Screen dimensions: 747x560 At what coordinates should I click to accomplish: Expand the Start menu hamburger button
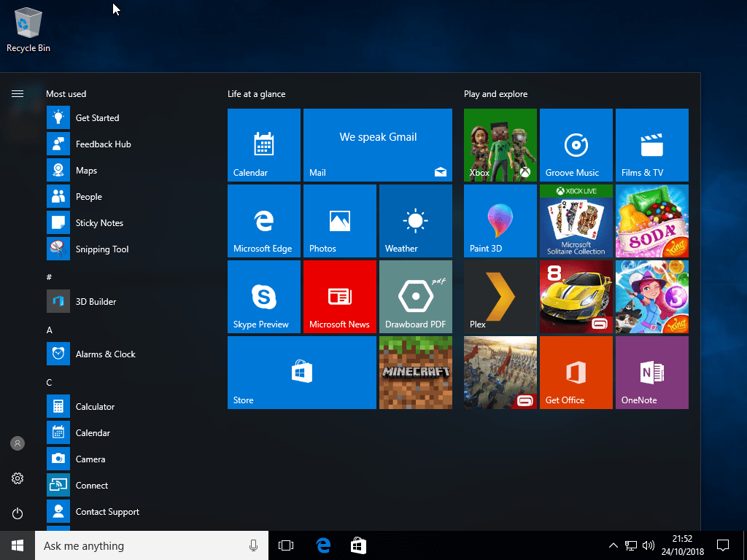pos(18,93)
